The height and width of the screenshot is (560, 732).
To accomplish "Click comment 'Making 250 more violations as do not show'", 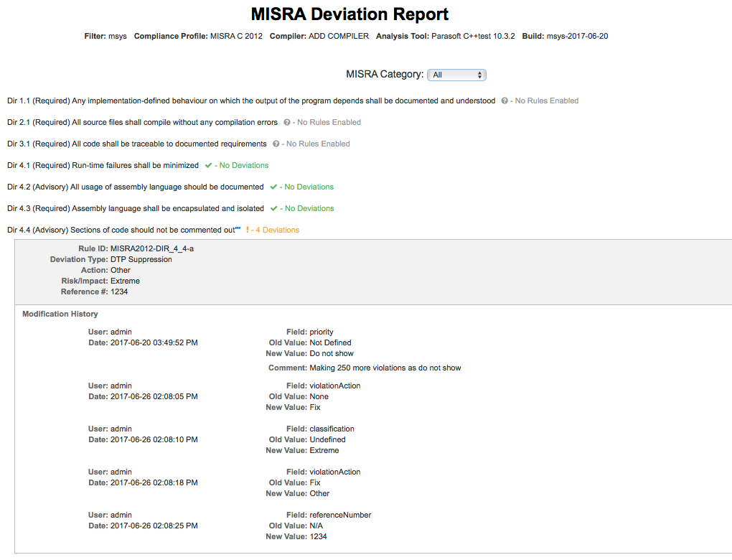I will tap(385, 368).
